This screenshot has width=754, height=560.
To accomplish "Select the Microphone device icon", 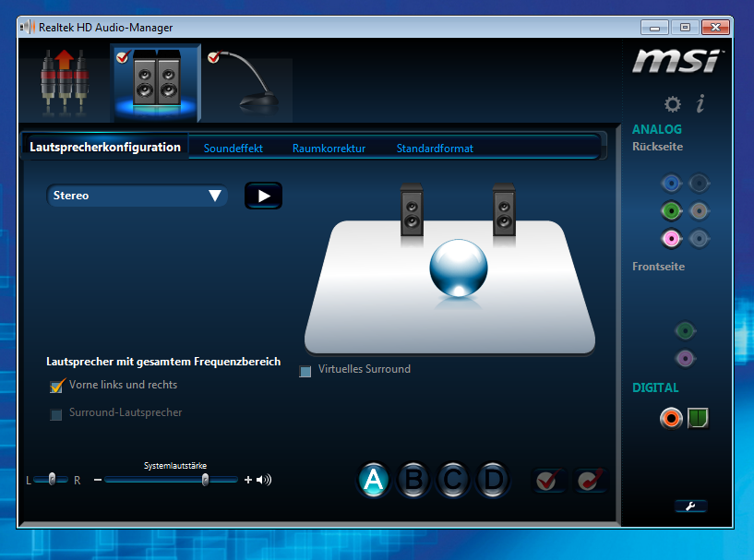I will coord(249,83).
